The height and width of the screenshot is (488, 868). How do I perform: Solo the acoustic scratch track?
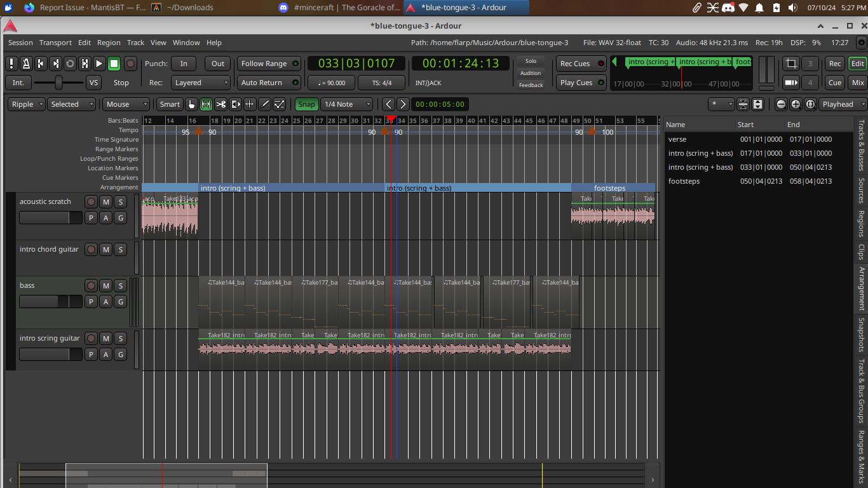120,202
